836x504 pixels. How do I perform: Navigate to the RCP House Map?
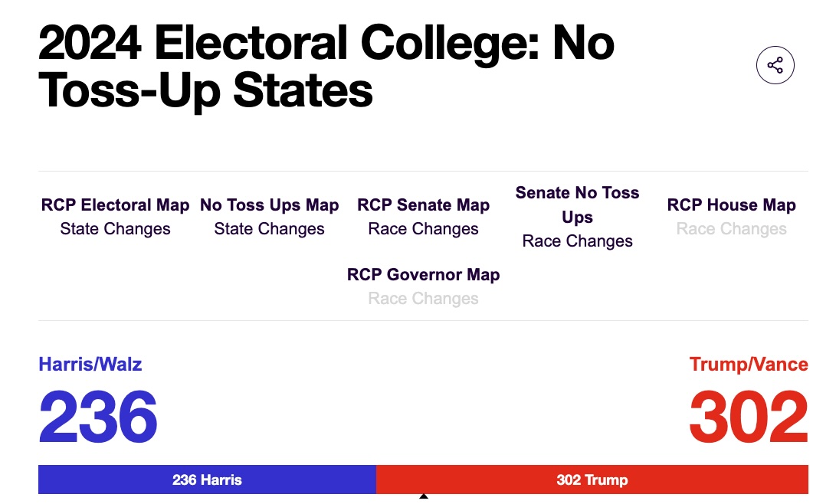coord(731,205)
